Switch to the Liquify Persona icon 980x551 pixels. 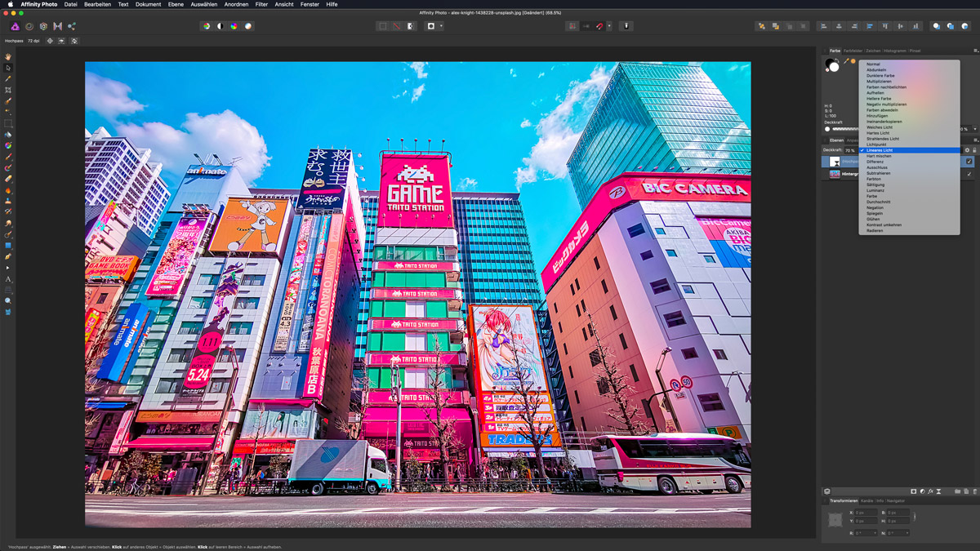[29, 26]
